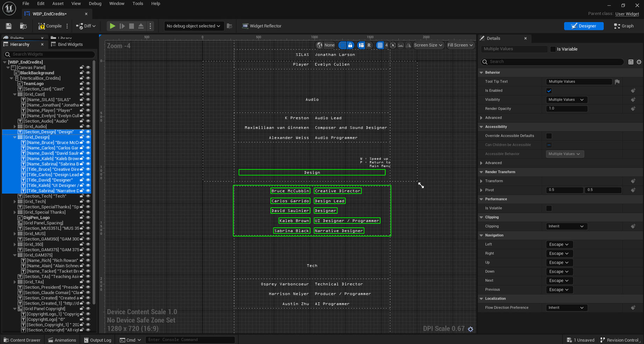
Task: Tick the Is Volatile checkbox
Action: click(x=549, y=208)
